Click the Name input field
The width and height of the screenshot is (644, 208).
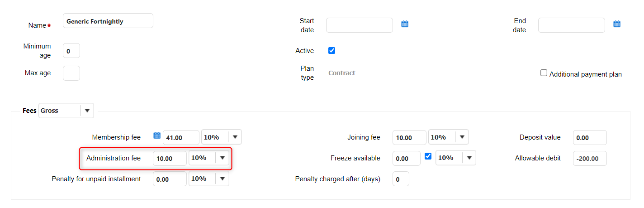[108, 21]
